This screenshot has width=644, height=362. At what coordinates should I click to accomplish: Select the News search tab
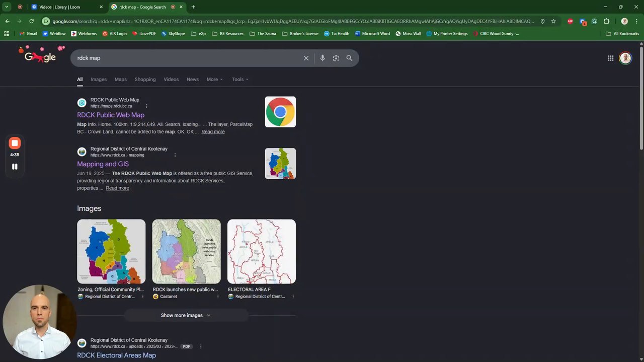pyautogui.click(x=193, y=80)
